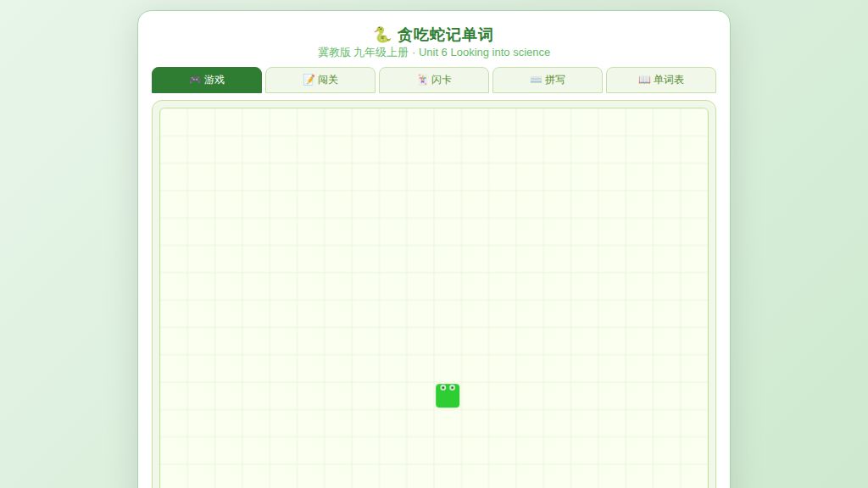Click the subtitle 'Unit 6 Looking into science'
Image resolution: width=868 pixels, height=488 pixels.
tap(484, 52)
